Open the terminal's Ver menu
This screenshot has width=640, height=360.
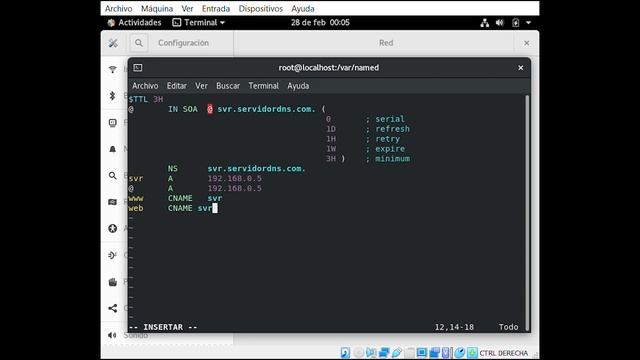[x=201, y=86]
